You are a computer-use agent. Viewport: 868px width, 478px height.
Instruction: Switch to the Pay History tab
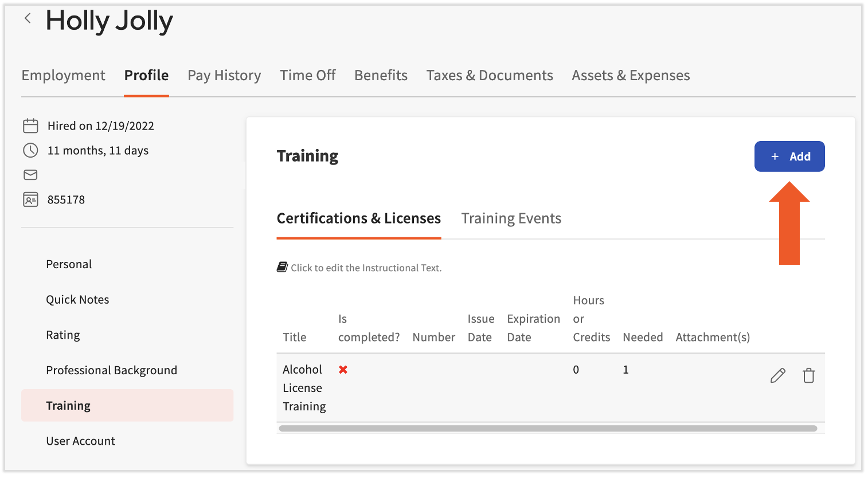224,76
